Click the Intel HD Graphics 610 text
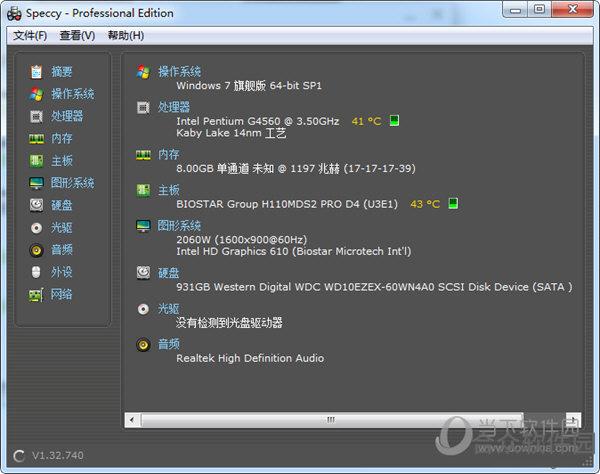 pyautogui.click(x=293, y=251)
